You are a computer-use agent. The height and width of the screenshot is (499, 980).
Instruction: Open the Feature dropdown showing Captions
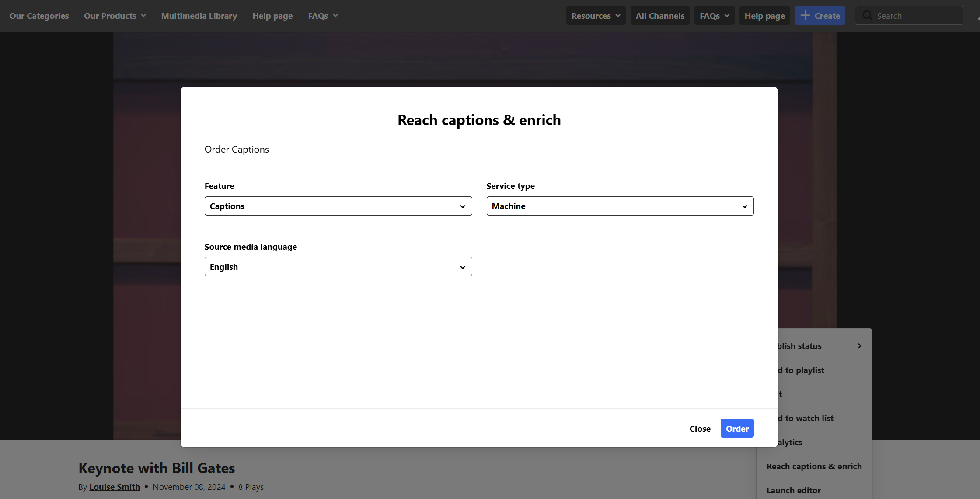(338, 206)
